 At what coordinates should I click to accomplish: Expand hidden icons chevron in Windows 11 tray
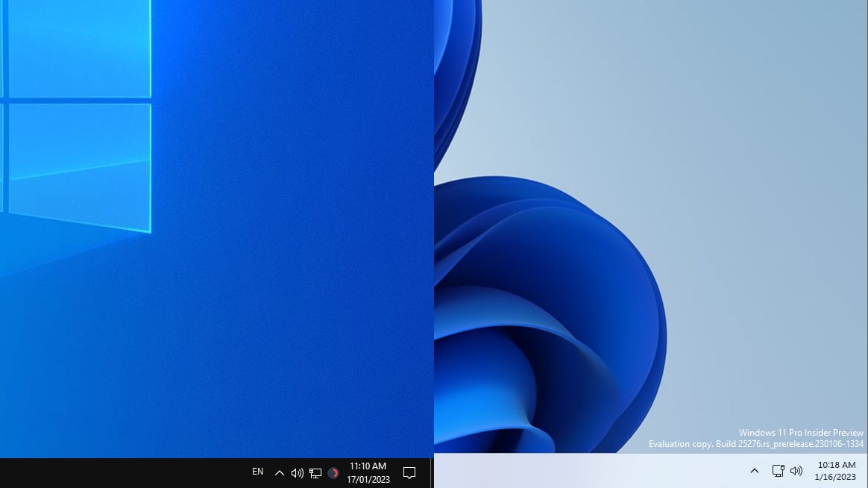(x=755, y=471)
